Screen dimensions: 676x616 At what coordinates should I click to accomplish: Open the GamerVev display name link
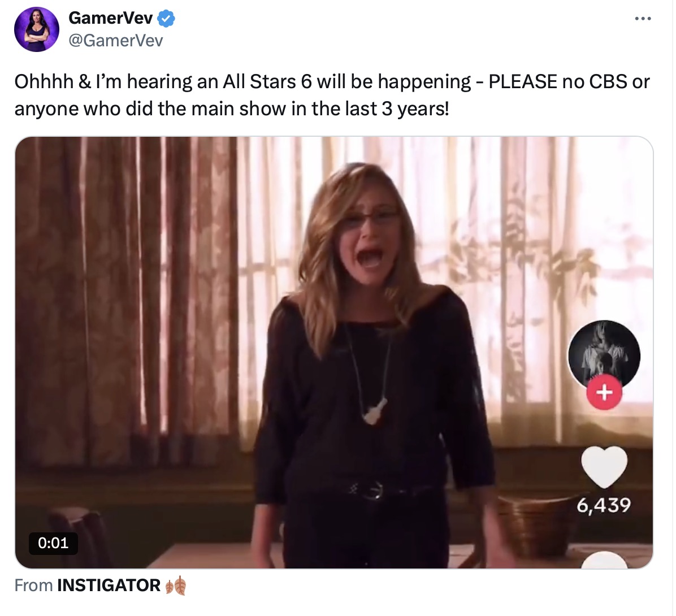coord(110,18)
